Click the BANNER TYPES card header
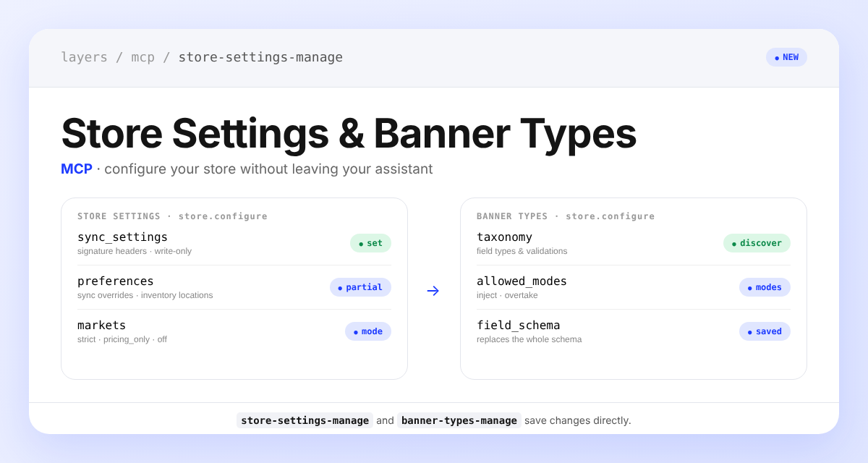This screenshot has width=868, height=463. pos(566,216)
